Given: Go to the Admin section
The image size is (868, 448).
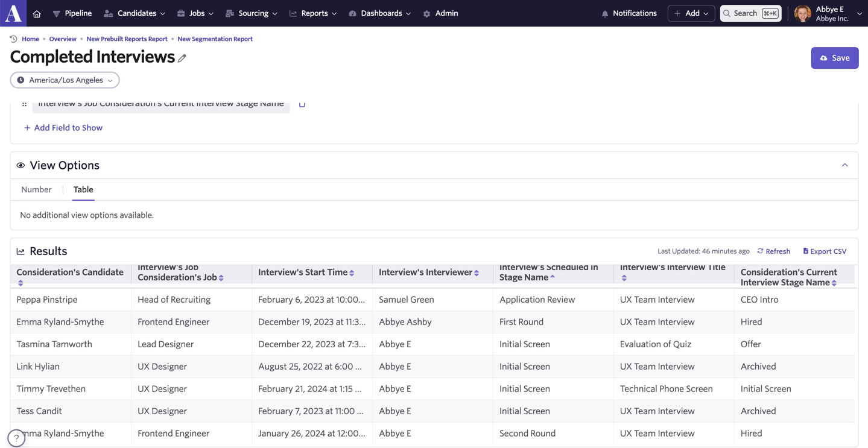Looking at the screenshot, I should point(440,13).
